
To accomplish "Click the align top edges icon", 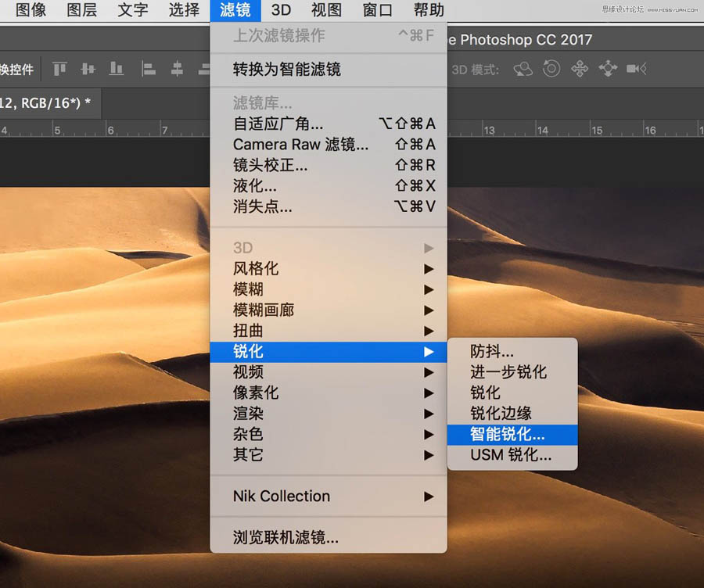I will tap(59, 69).
